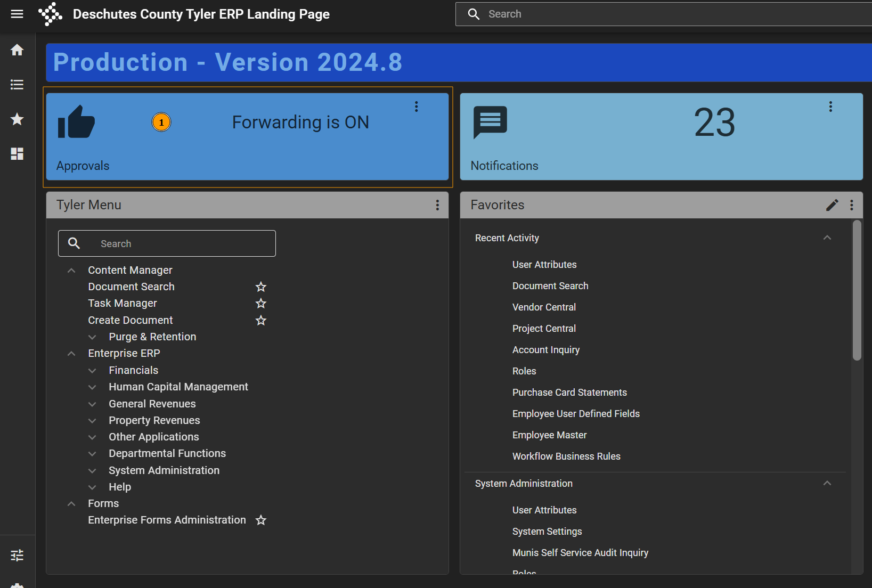Open the Notifications card options menu

[830, 107]
